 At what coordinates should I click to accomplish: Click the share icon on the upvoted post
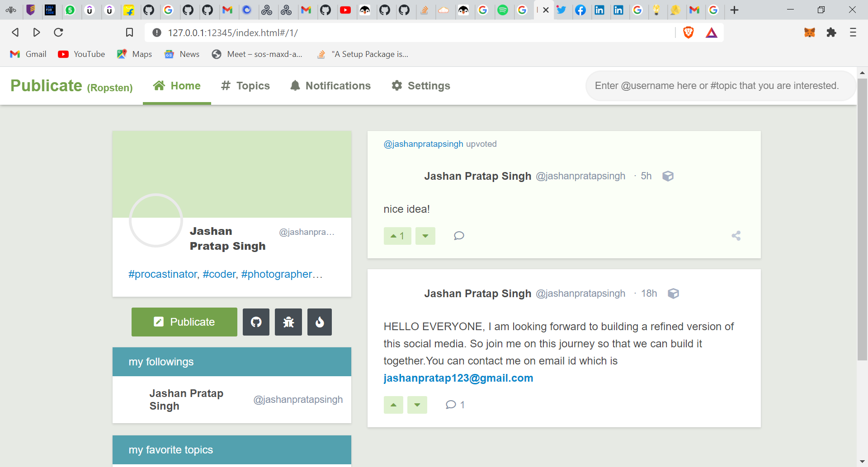click(736, 235)
